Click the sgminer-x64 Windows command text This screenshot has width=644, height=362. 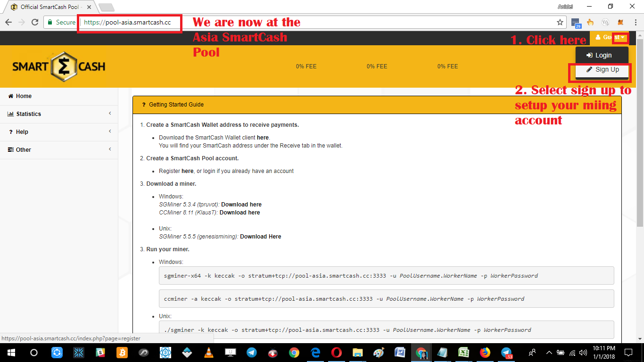(x=351, y=276)
